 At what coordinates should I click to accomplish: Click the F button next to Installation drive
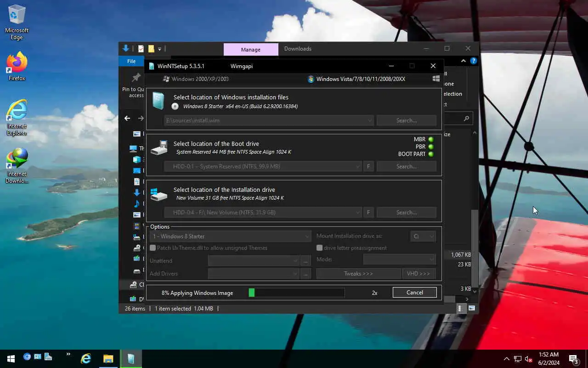[x=368, y=213]
